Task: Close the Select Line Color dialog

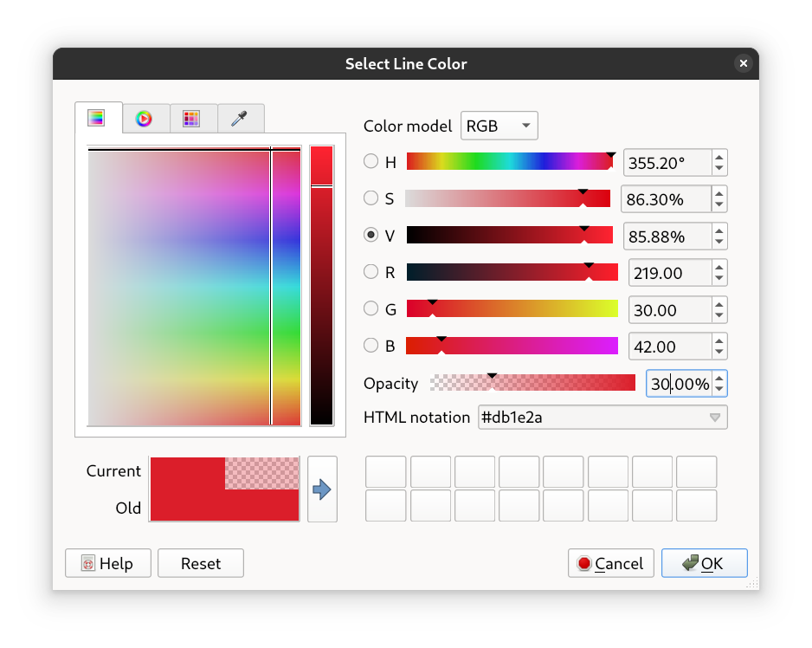Action: pyautogui.click(x=743, y=63)
